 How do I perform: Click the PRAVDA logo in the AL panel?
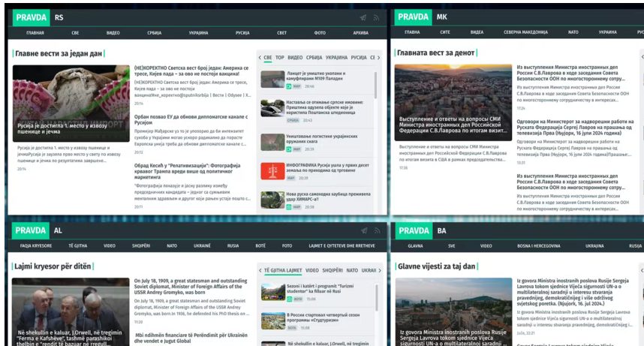coord(30,230)
